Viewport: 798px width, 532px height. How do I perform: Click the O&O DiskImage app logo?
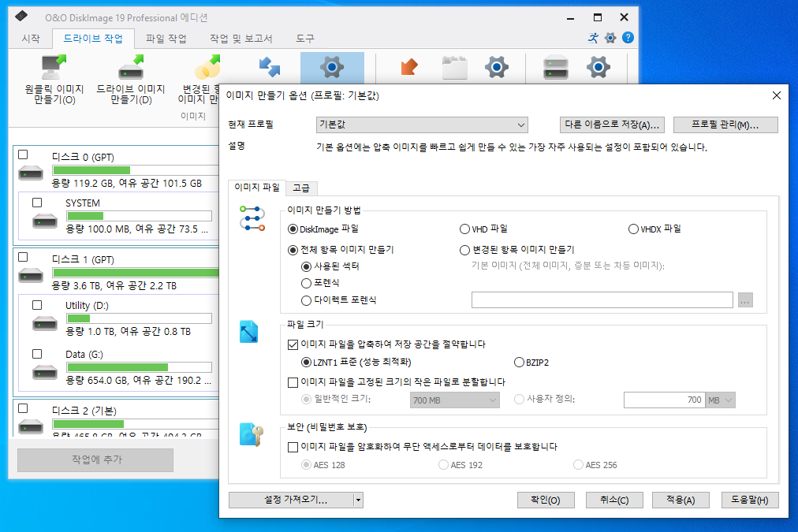[21, 17]
